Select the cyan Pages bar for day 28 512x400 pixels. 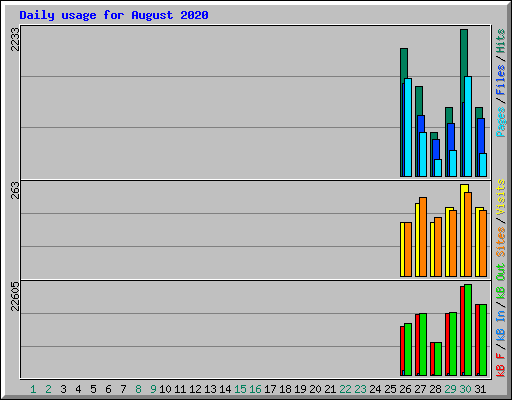438,168
